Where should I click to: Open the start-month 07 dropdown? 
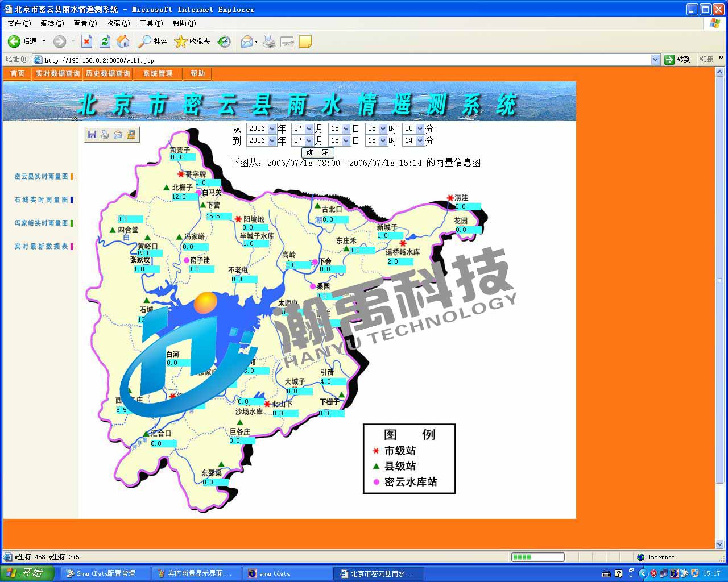[x=309, y=128]
